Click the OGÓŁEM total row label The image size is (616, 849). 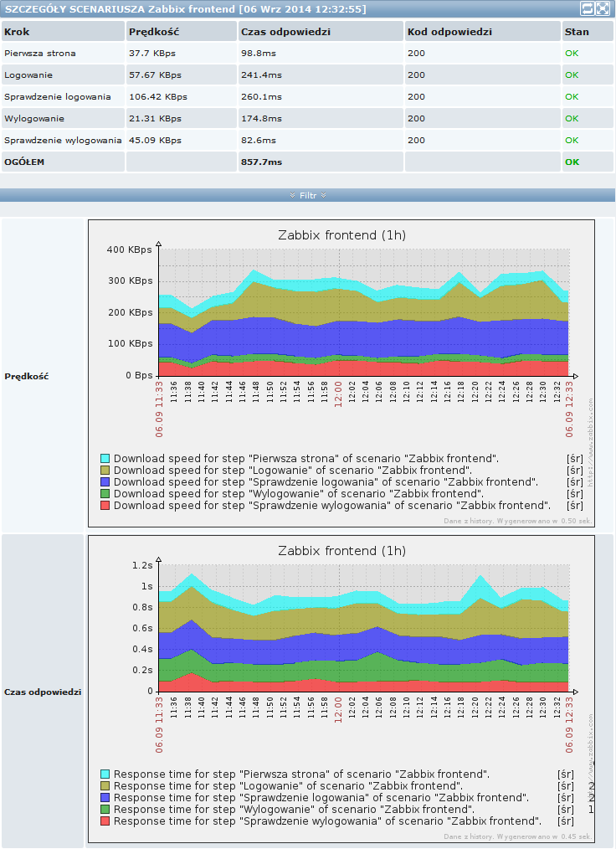pyautogui.click(x=24, y=162)
